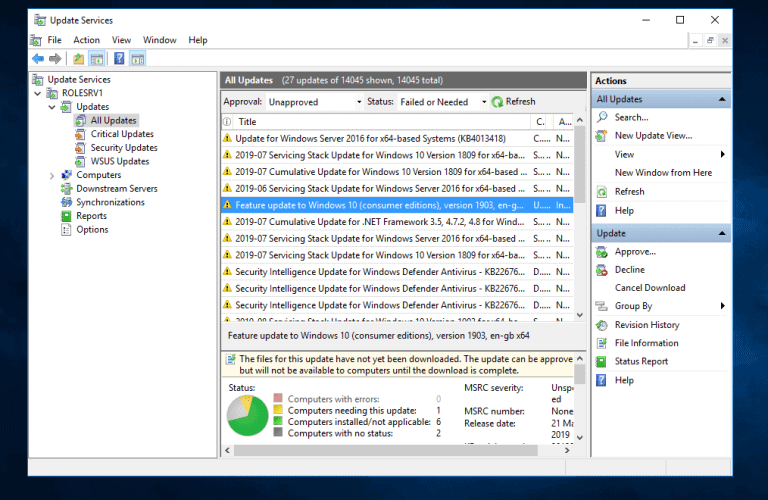Viewport: 768px width, 500px height.
Task: Select the All Updates tree node
Action: click(113, 120)
